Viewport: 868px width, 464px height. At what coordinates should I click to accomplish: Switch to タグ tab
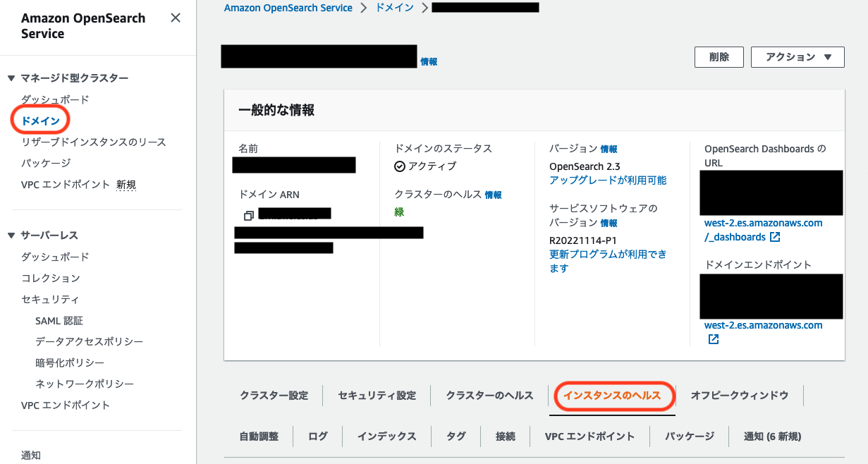456,436
